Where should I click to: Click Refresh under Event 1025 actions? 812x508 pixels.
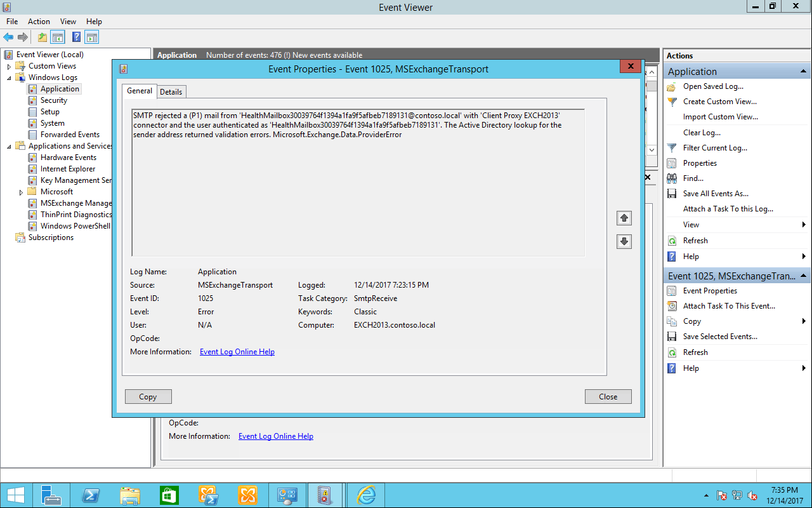point(695,352)
